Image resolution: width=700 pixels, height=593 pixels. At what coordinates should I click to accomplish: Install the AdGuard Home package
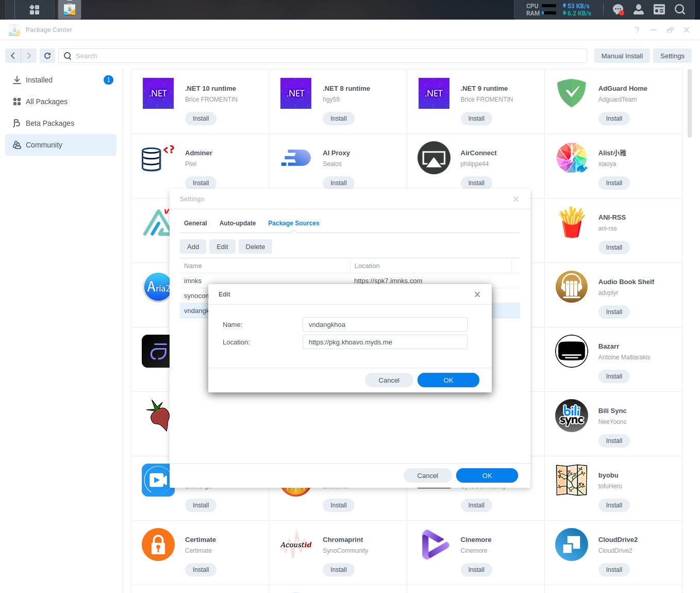(x=614, y=119)
